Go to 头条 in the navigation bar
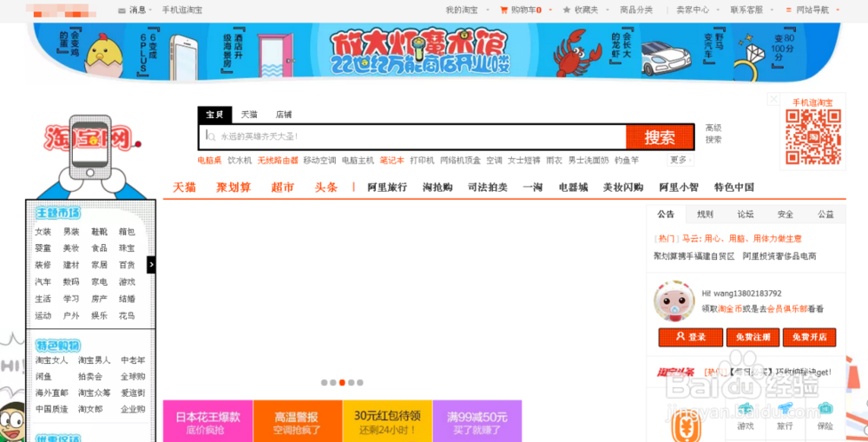The width and height of the screenshot is (868, 442). pyautogui.click(x=326, y=188)
